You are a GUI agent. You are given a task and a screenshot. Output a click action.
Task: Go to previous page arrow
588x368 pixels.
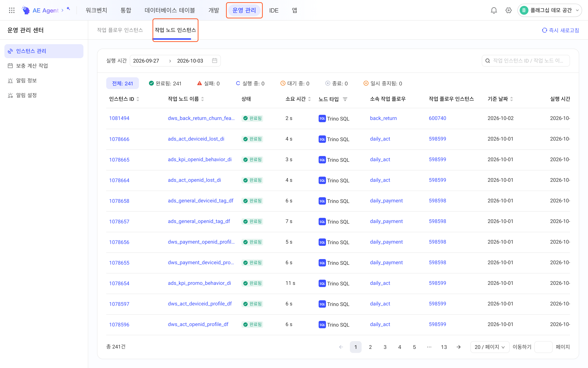coord(341,347)
